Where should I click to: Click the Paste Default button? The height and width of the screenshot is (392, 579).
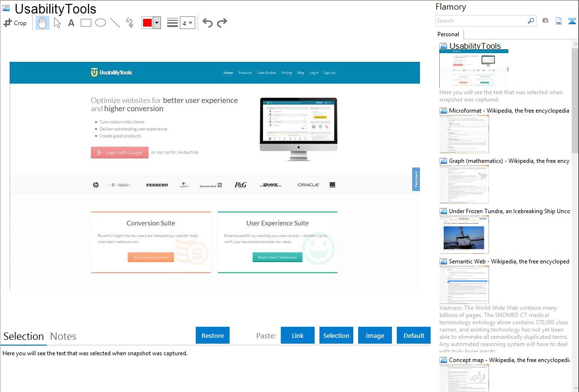[x=414, y=335]
